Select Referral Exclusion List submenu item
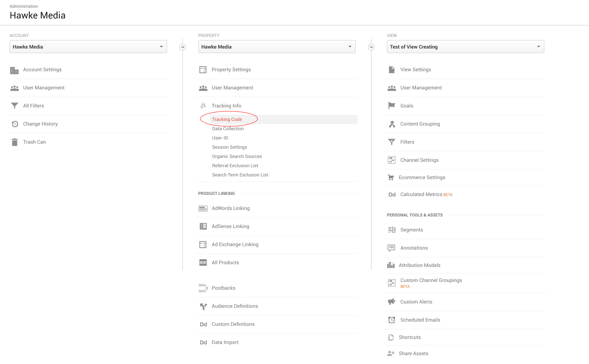 click(235, 165)
